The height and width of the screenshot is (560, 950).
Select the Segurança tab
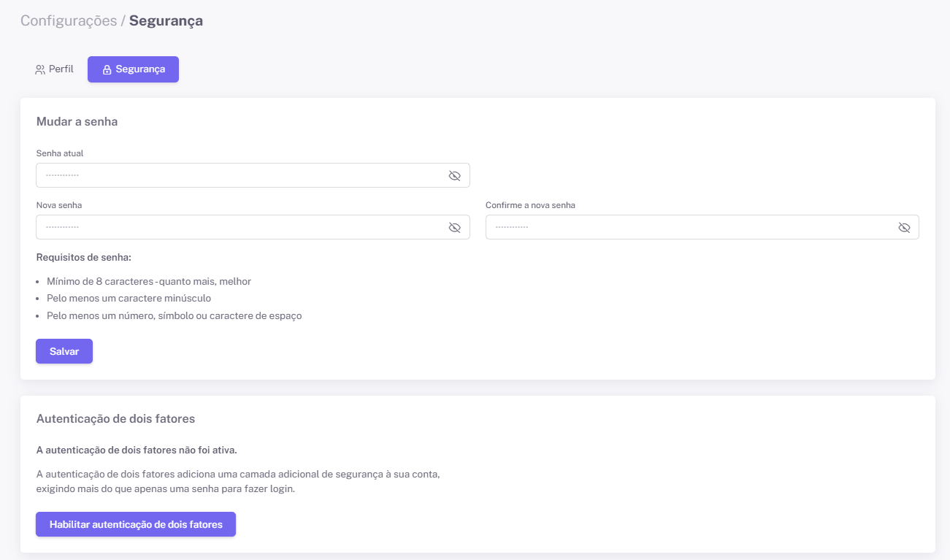pyautogui.click(x=133, y=69)
